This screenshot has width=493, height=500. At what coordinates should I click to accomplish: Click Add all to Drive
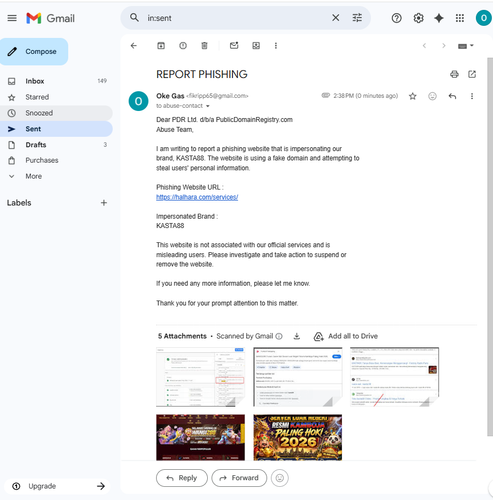tap(346, 336)
